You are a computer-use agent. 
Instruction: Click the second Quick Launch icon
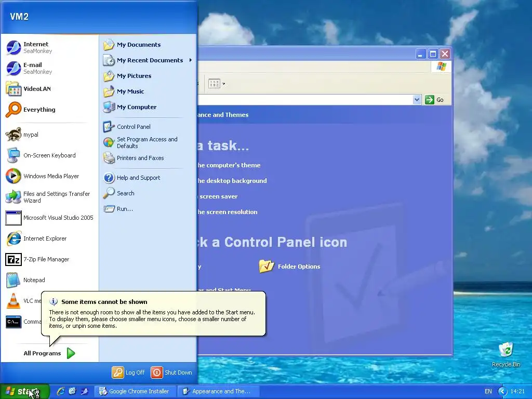coord(72,391)
